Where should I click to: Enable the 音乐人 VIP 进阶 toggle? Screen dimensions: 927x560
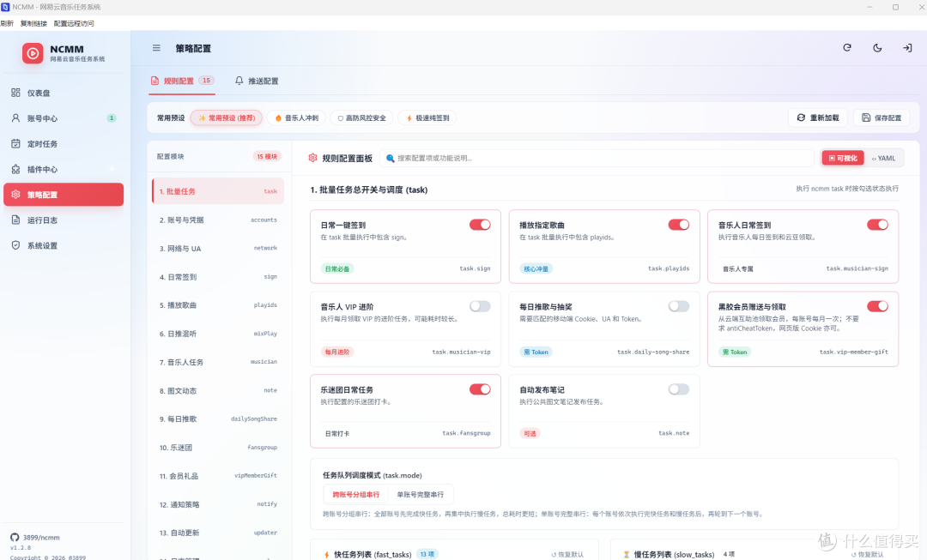coord(480,306)
